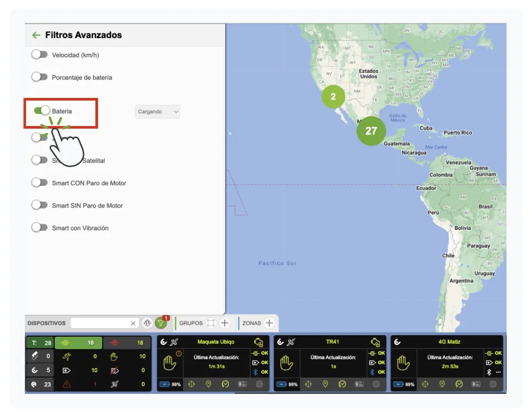Open settings gear on the TR41 card
The image size is (532, 414).
pyautogui.click(x=376, y=384)
